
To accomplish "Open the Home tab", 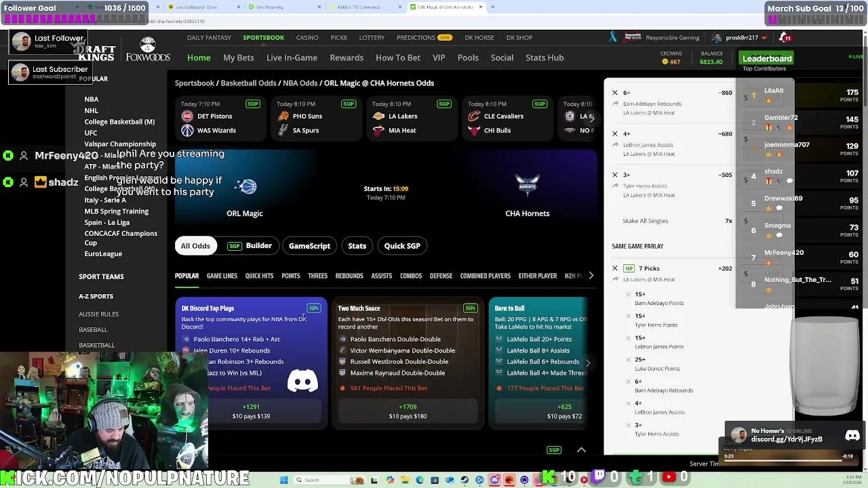I will pos(199,58).
